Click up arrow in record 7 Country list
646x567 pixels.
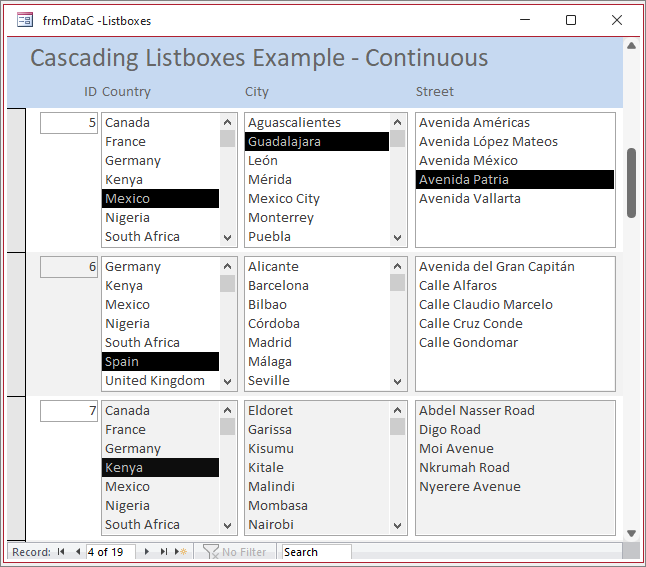coord(227,410)
